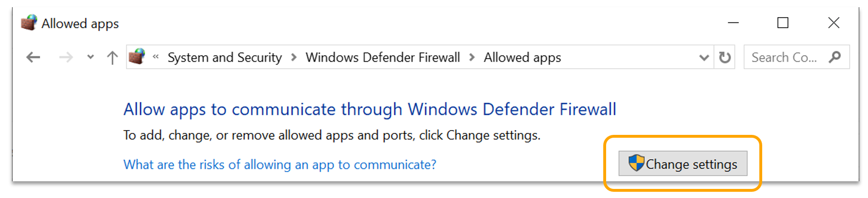Select the Allowed apps breadcrumb
This screenshot has height=198, width=868.
click(x=522, y=57)
